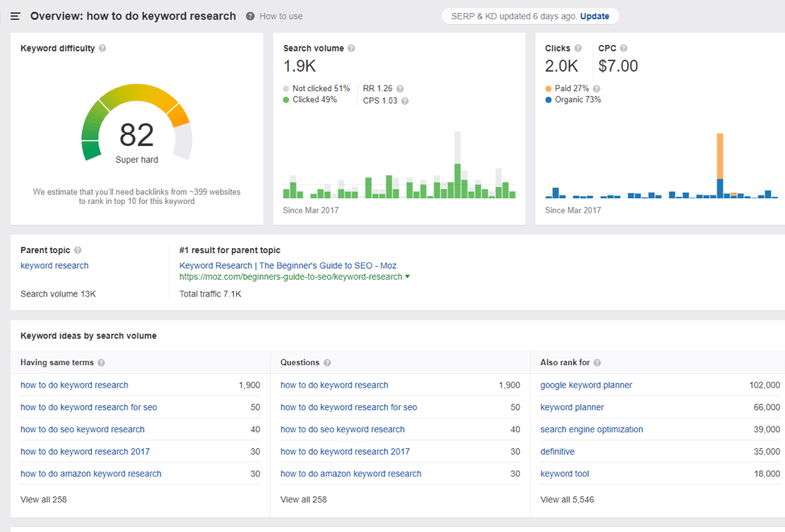785x532 pixels.
Task: Expand the moz.com URL dropdown arrow
Action: point(407,276)
